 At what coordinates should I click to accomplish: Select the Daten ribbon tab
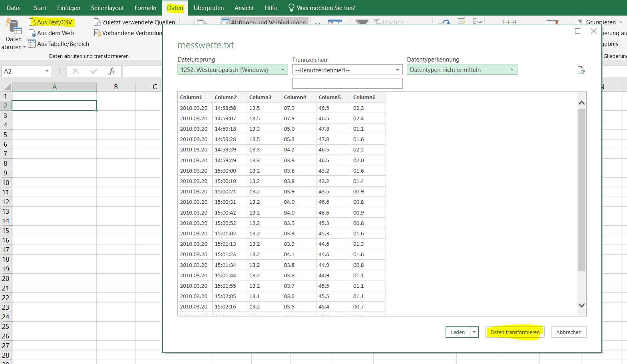pyautogui.click(x=175, y=8)
